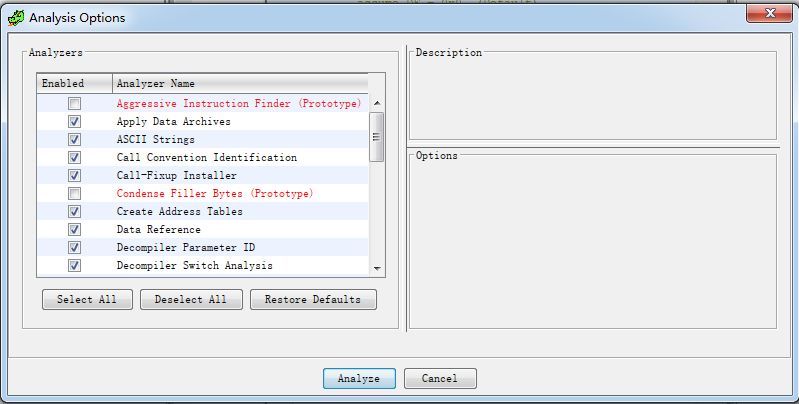The height and width of the screenshot is (404, 799).
Task: Enable Condense Filler Bytes checkbox
Action: tap(75, 194)
